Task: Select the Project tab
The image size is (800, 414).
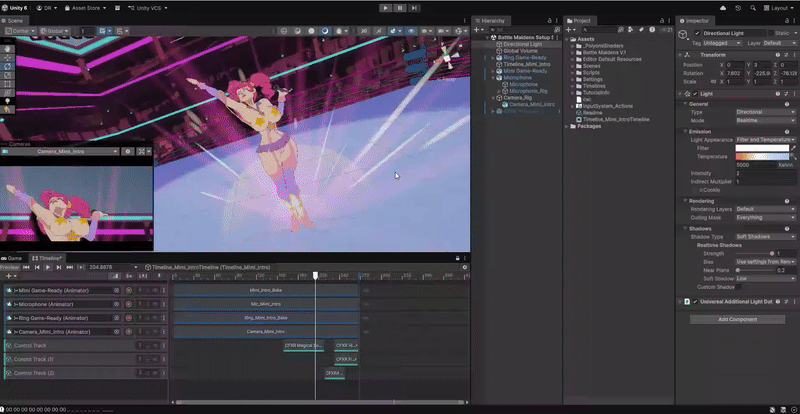Action: click(x=579, y=21)
